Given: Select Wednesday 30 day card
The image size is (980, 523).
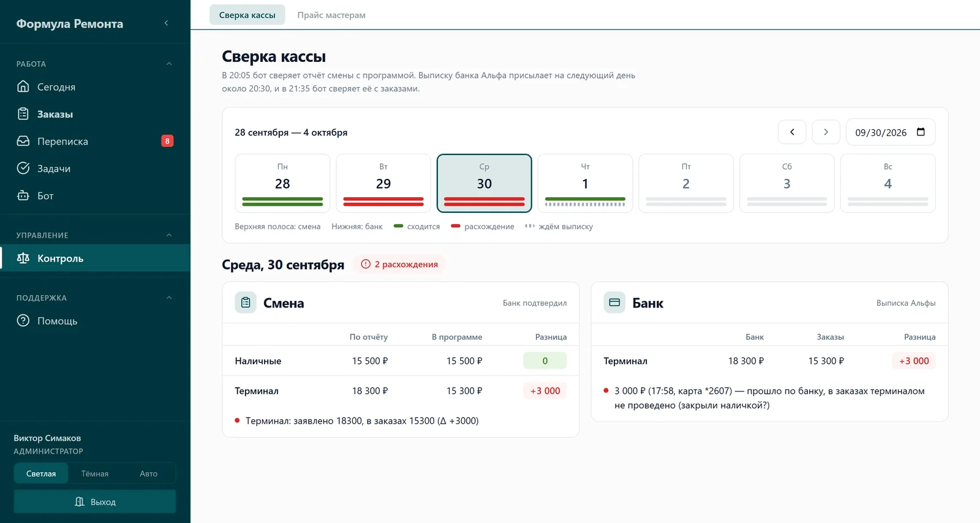Looking at the screenshot, I should [x=484, y=183].
